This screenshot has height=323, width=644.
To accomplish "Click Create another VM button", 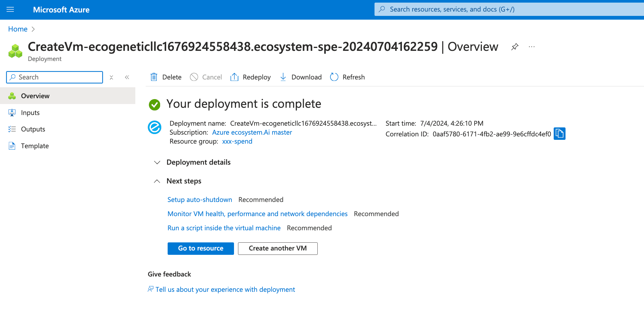I will (x=278, y=248).
